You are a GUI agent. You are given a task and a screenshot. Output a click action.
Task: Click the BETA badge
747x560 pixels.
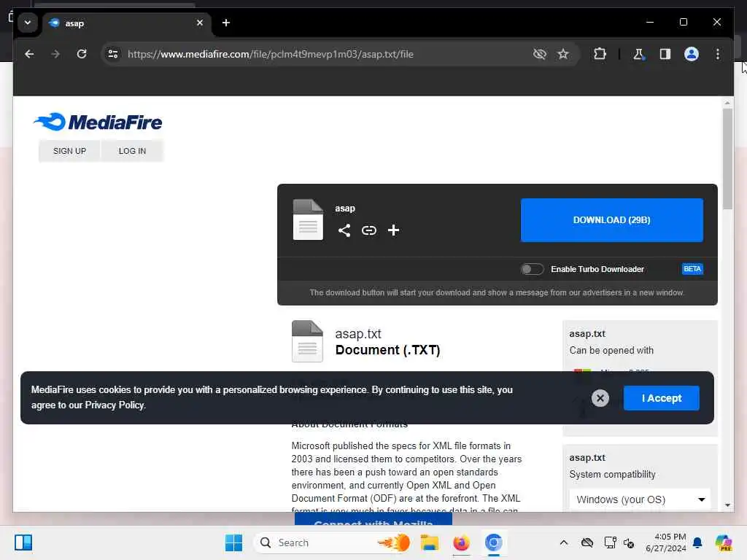click(692, 269)
